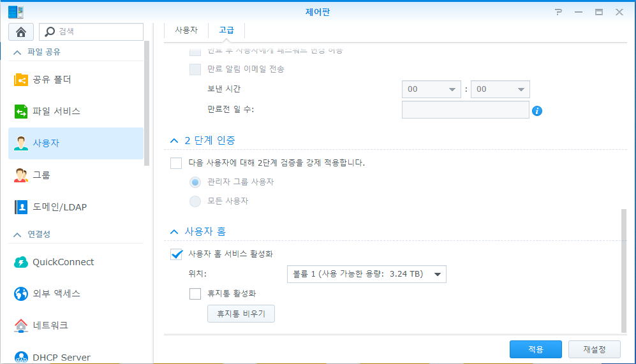Select 모든 사용자 radio button
Image resolution: width=636 pixels, height=364 pixels.
195,201
